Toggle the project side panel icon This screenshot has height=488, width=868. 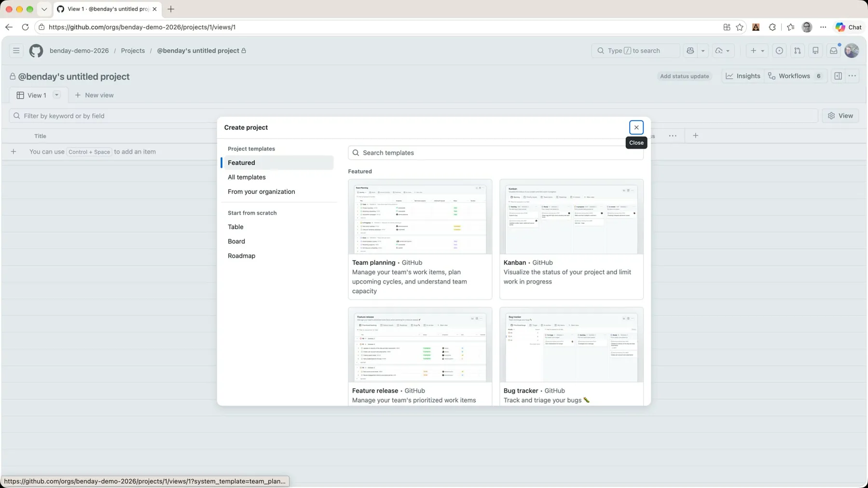838,76
